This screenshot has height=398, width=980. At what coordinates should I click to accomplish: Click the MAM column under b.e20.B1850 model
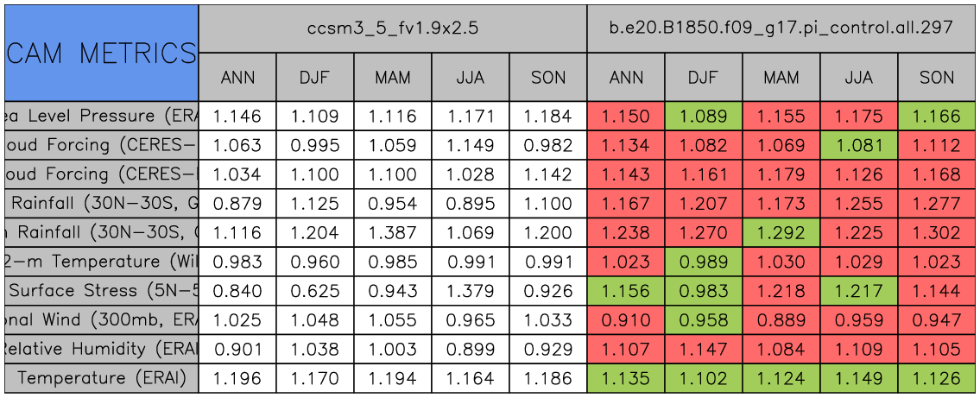tap(781, 78)
